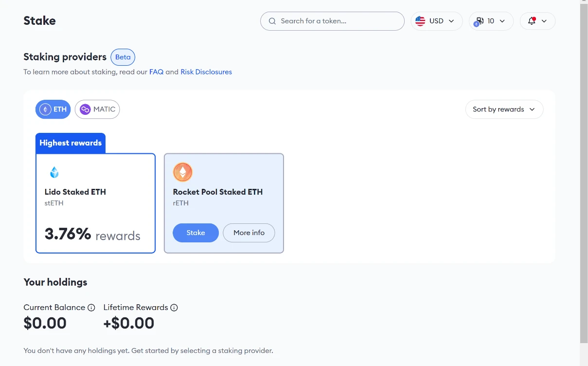The width and height of the screenshot is (588, 366).
Task: Click the US flag currency icon
Action: click(421, 21)
